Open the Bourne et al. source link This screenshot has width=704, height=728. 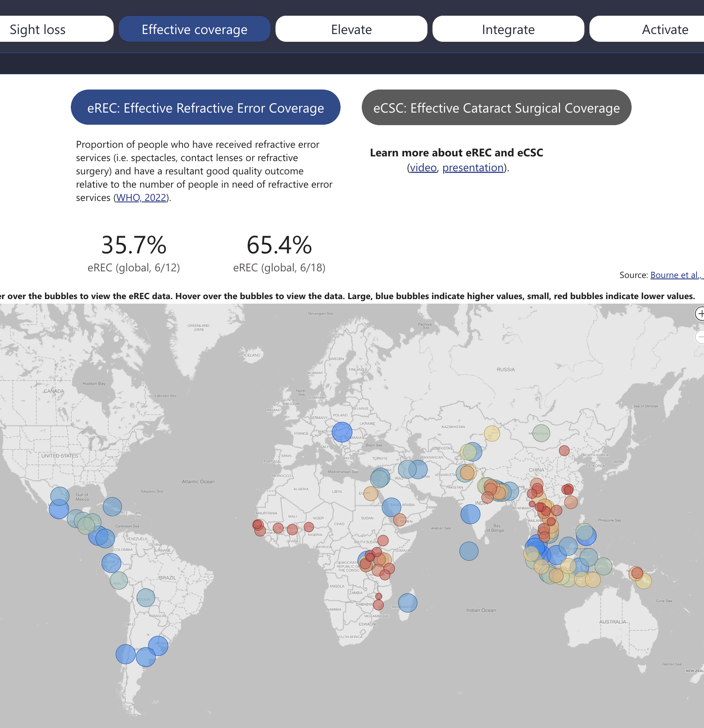point(676,275)
